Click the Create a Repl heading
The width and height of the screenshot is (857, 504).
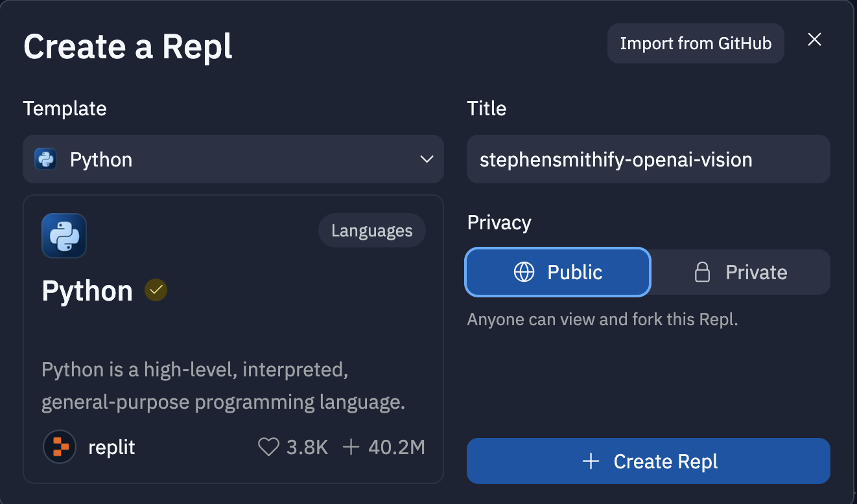[128, 47]
